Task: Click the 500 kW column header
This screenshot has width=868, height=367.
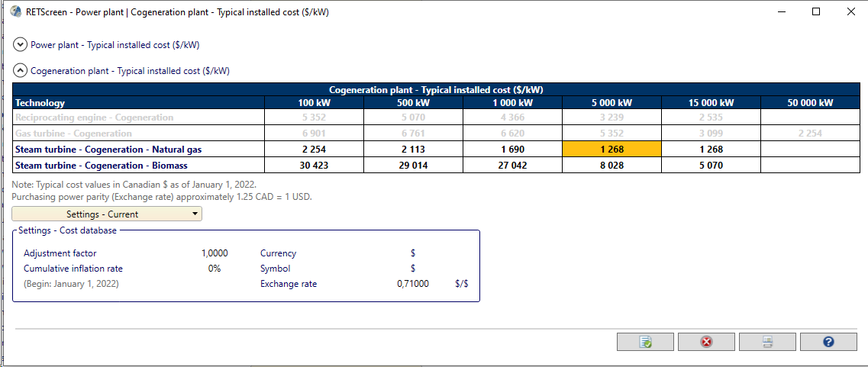Action: (413, 102)
